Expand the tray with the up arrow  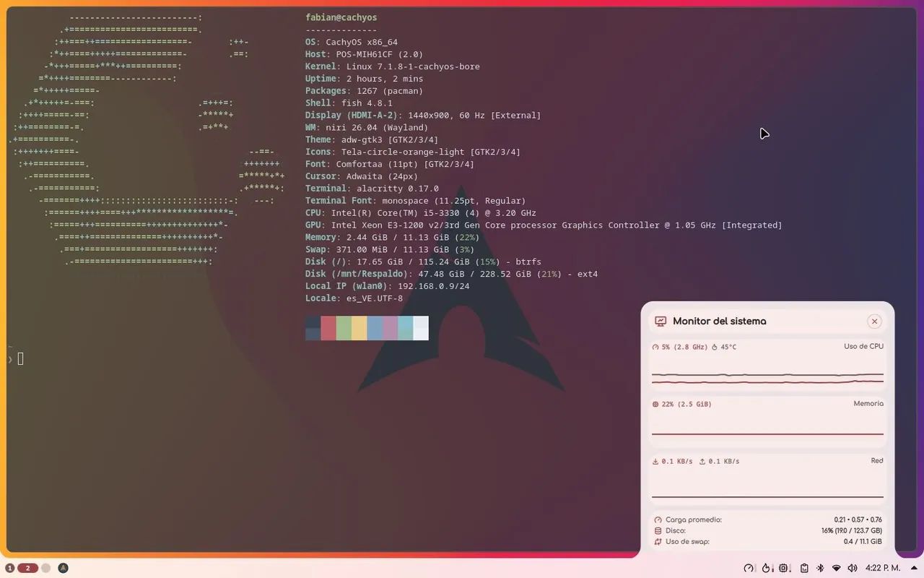(x=914, y=568)
